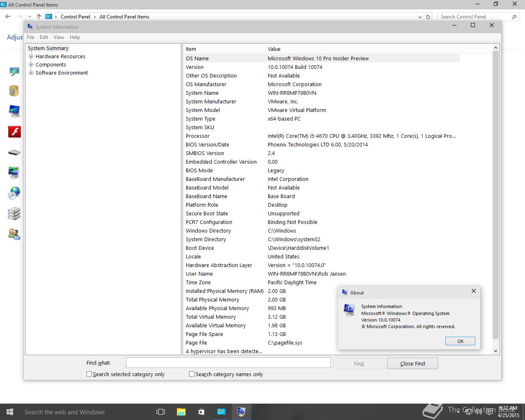Open the Keyboard icon in Control Panel

[14, 152]
